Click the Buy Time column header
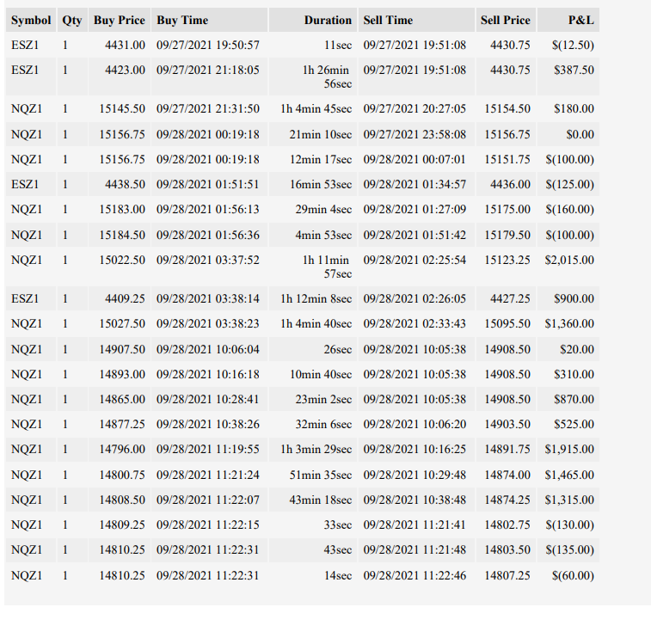The image size is (651, 644). [210, 20]
